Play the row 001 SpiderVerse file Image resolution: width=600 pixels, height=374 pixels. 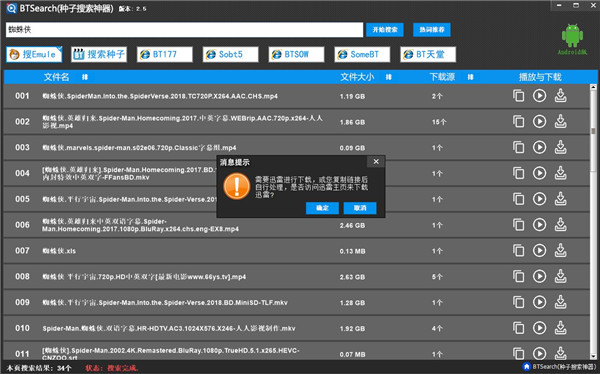(540, 96)
